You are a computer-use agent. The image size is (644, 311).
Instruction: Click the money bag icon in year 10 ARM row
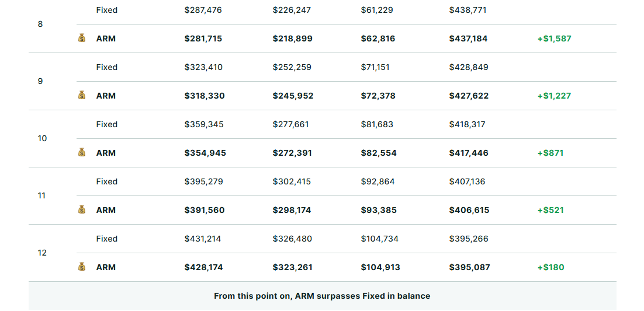[82, 152]
